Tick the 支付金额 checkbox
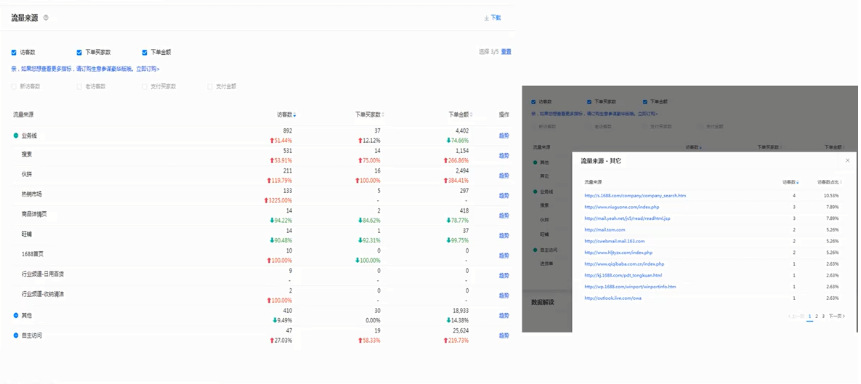 click(x=210, y=87)
